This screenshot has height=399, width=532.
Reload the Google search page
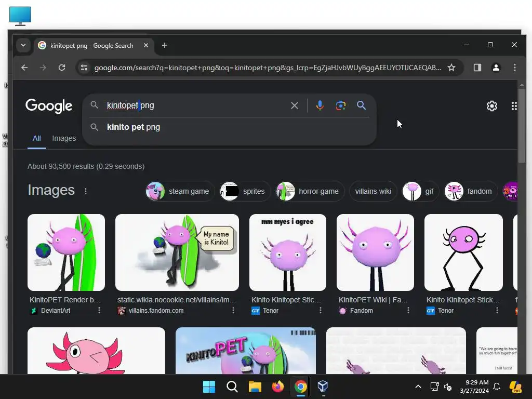pos(62,68)
